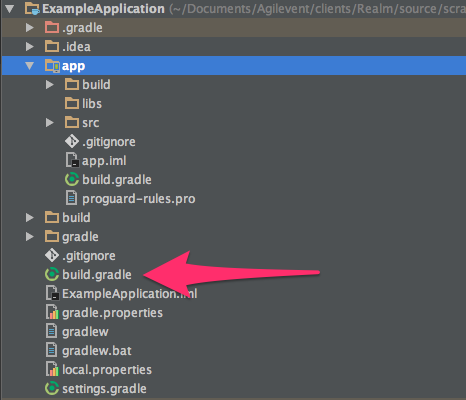Screen dimensions: 466x400
Task: Click the src folder icon
Action: 72,122
